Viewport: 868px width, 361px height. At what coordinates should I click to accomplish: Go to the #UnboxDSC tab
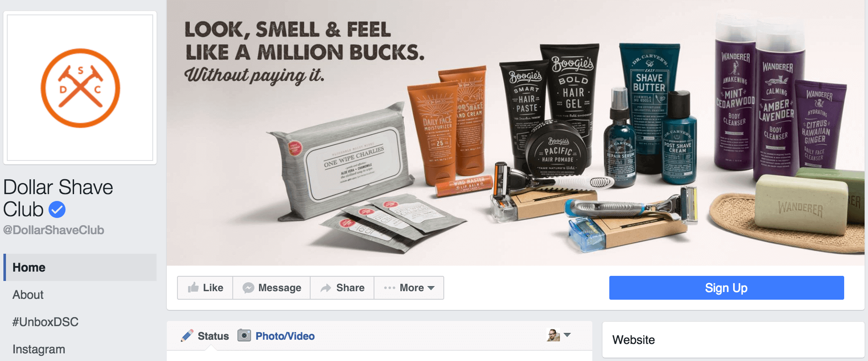pyautogui.click(x=46, y=322)
